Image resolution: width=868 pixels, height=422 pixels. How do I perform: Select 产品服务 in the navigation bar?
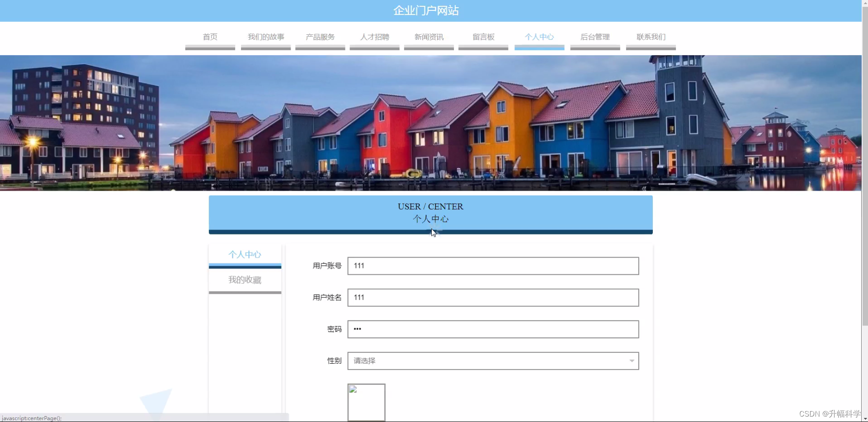coord(320,37)
